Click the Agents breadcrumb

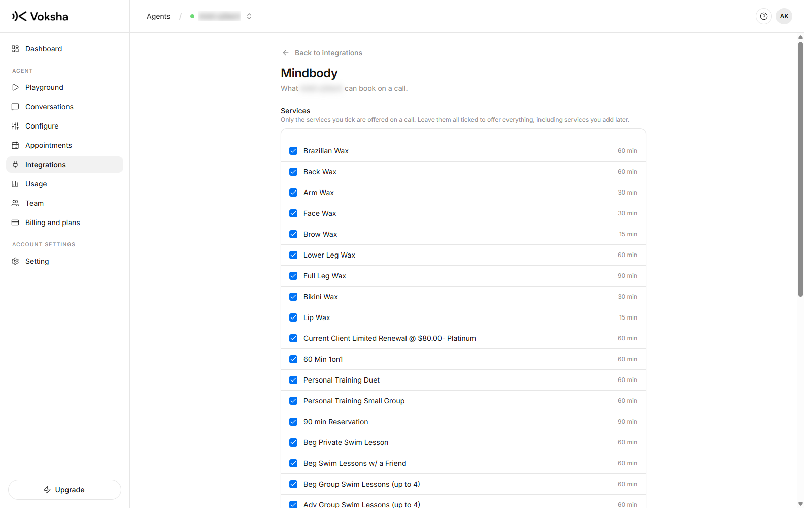pyautogui.click(x=158, y=16)
